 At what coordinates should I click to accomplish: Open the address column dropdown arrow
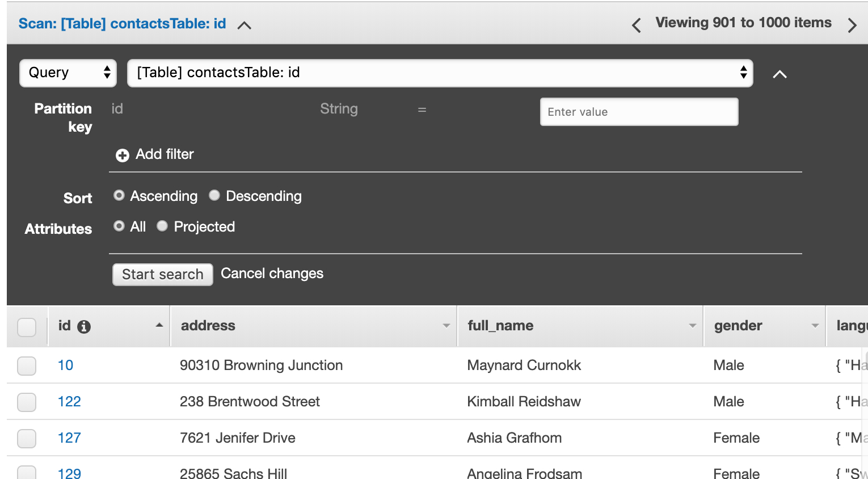point(446,326)
